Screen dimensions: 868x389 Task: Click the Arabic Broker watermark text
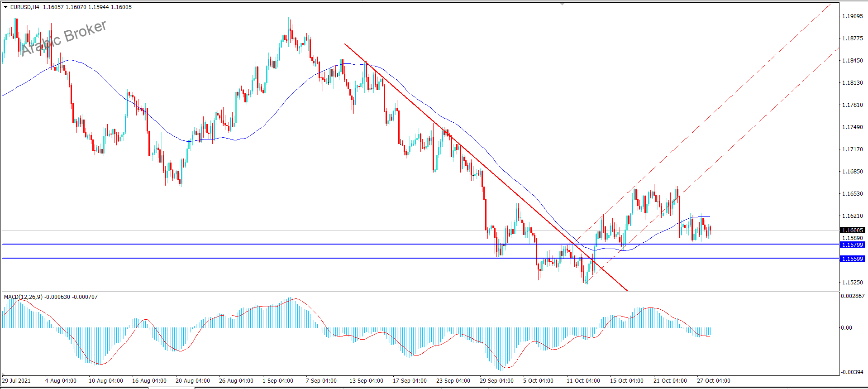[x=63, y=38]
